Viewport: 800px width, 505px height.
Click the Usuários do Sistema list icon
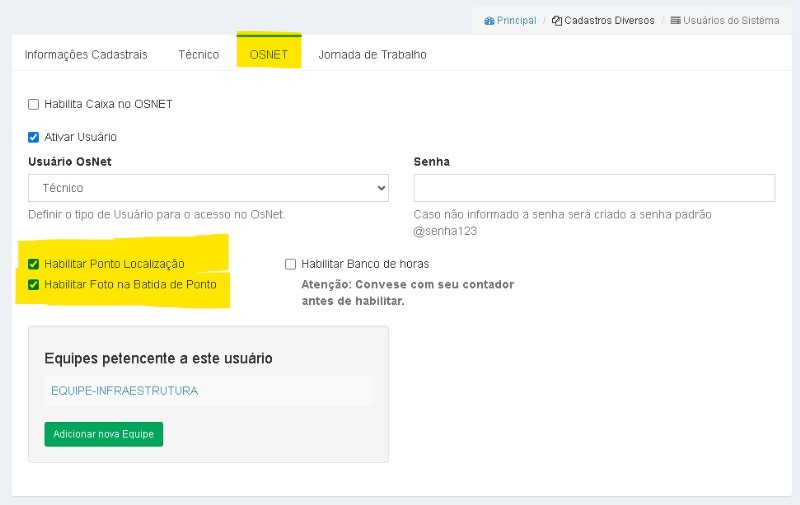676,21
